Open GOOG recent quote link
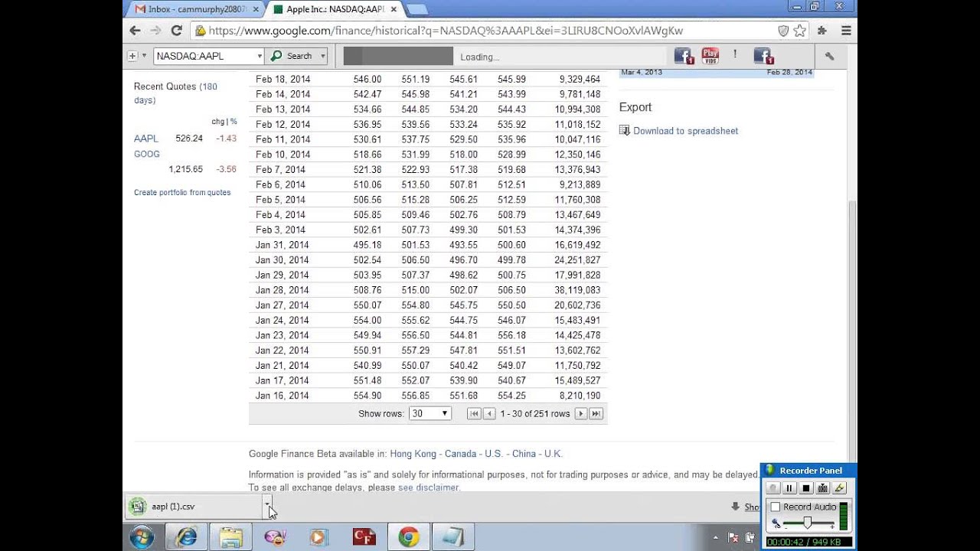Viewport: 980px width, 551px height. (147, 154)
